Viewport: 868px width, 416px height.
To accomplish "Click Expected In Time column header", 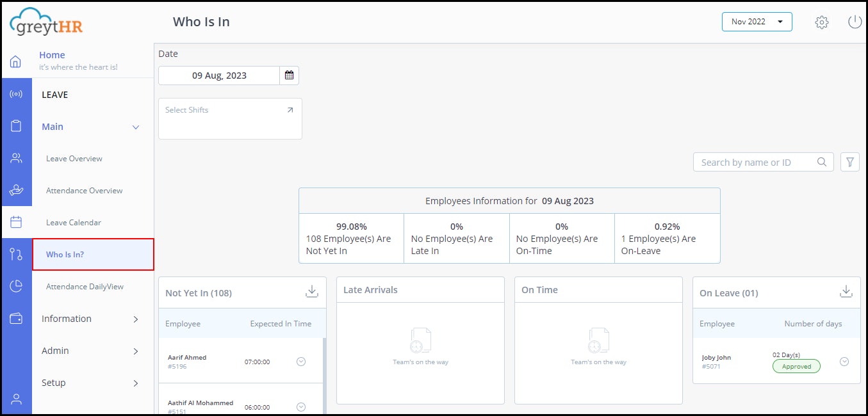I will tap(281, 324).
